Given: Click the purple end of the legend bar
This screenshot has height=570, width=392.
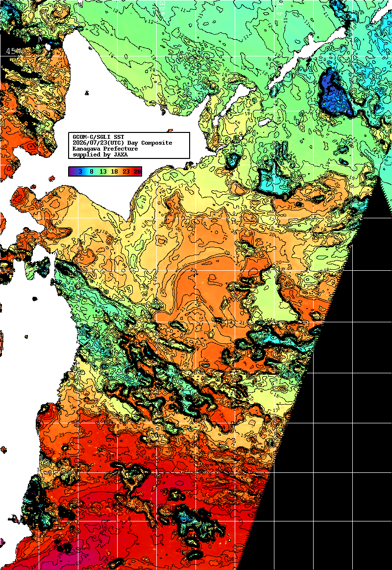Looking at the screenshot, I should (x=72, y=172).
